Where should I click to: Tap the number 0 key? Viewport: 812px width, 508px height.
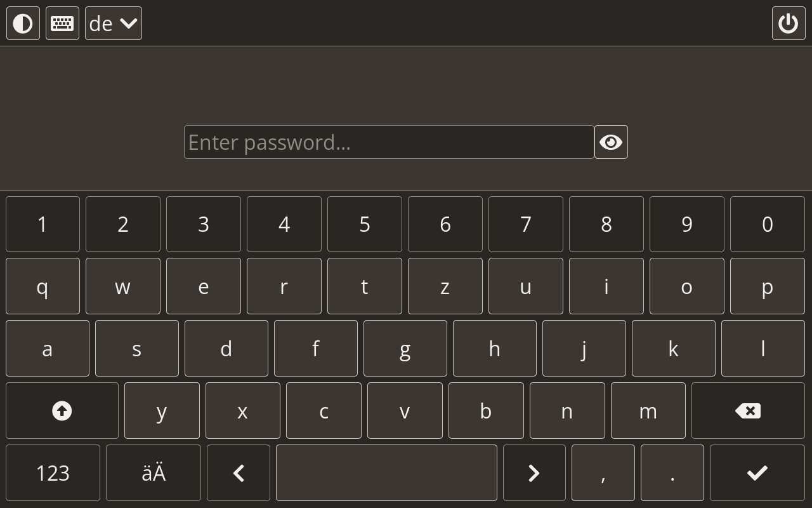768,224
